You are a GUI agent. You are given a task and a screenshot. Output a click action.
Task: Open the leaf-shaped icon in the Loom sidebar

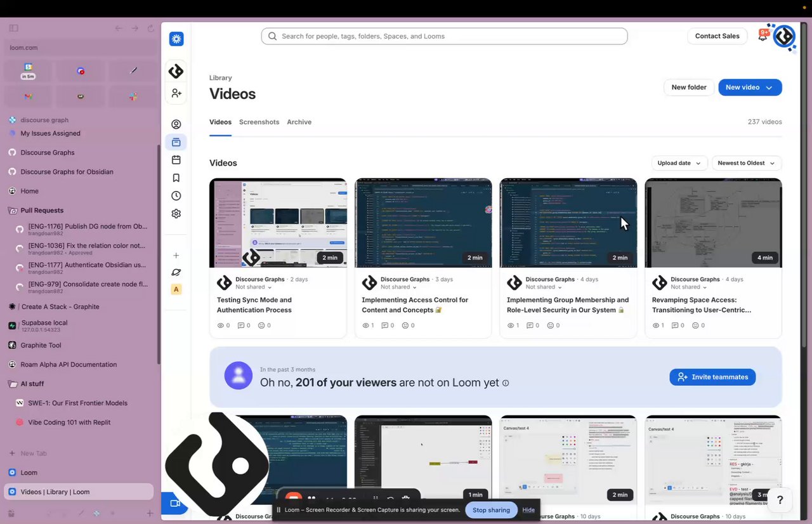coord(176,272)
